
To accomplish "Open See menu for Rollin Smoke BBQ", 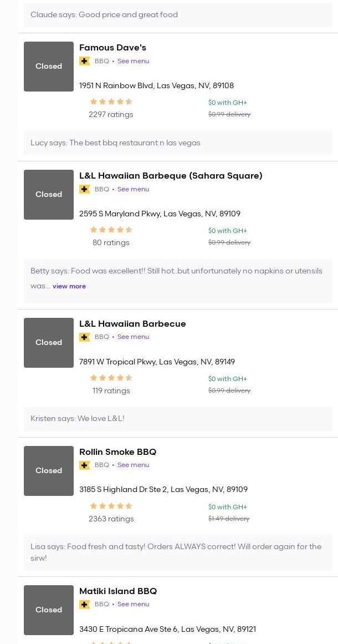I will tap(133, 465).
